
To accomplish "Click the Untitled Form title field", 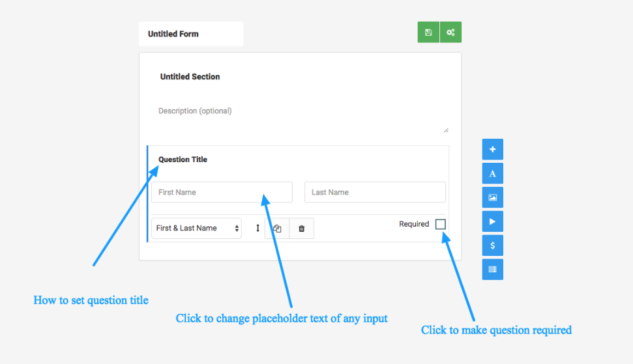I will pyautogui.click(x=191, y=34).
